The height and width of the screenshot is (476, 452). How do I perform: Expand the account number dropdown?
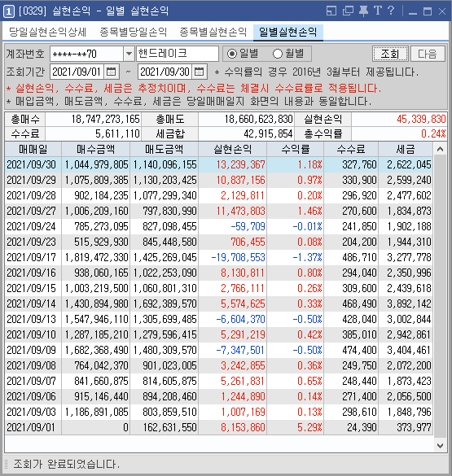click(129, 54)
